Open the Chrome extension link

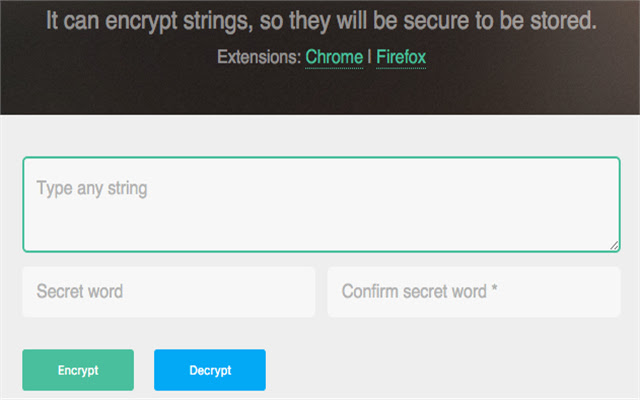coord(334,57)
